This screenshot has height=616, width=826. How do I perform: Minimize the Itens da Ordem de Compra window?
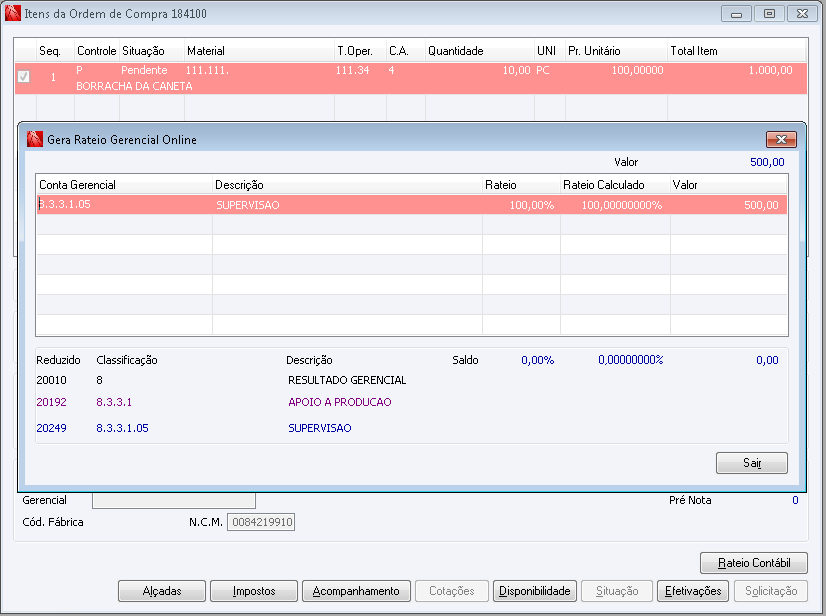736,14
